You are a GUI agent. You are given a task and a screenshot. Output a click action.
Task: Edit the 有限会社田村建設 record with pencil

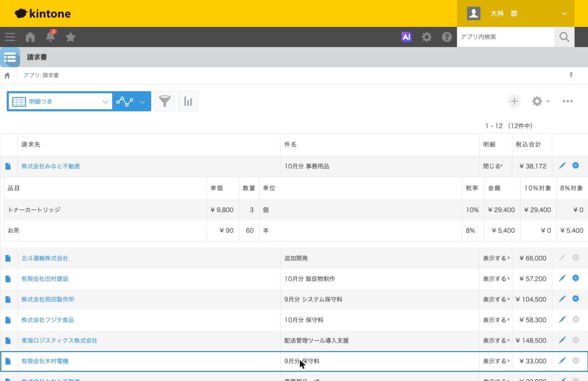[562, 278]
